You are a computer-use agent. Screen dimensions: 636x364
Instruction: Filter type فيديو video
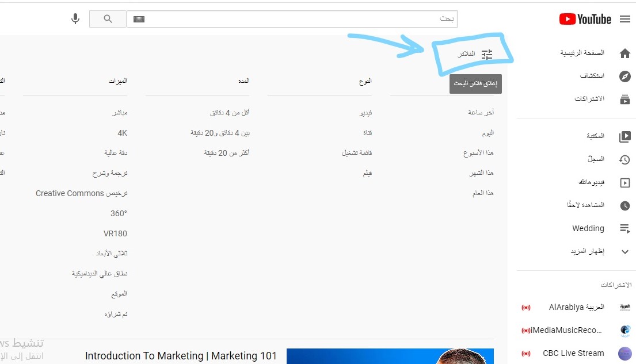coord(365,113)
